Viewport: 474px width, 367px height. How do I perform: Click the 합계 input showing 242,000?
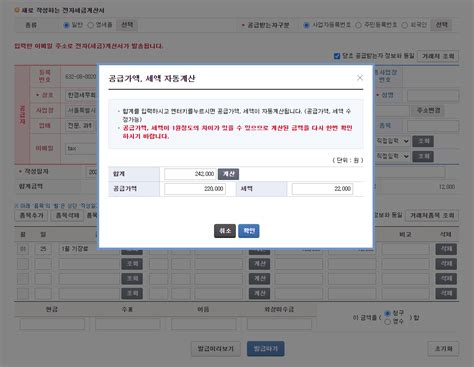pyautogui.click(x=190, y=174)
